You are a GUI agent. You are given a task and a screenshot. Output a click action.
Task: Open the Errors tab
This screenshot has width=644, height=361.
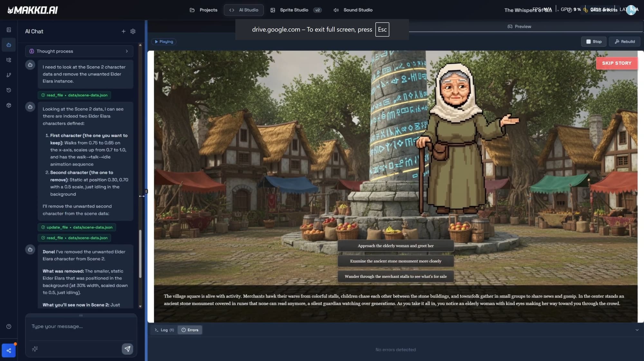click(x=190, y=330)
